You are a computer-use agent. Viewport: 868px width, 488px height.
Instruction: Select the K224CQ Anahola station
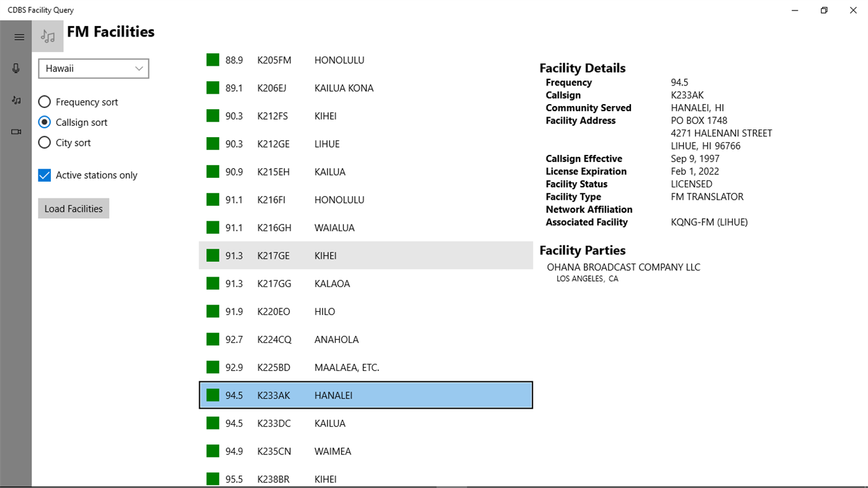tap(365, 339)
